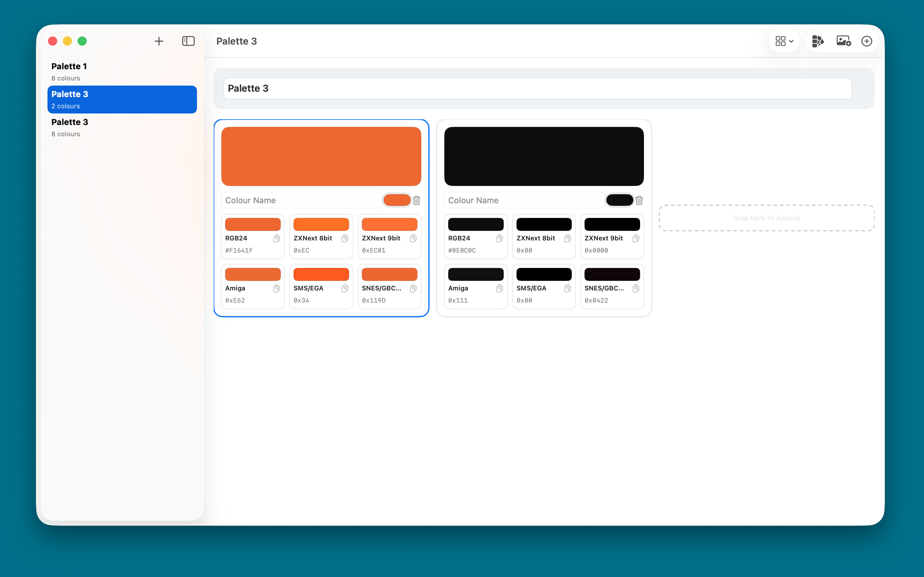Image resolution: width=924 pixels, height=577 pixels.
Task: Open the black colour picker well
Action: point(619,200)
